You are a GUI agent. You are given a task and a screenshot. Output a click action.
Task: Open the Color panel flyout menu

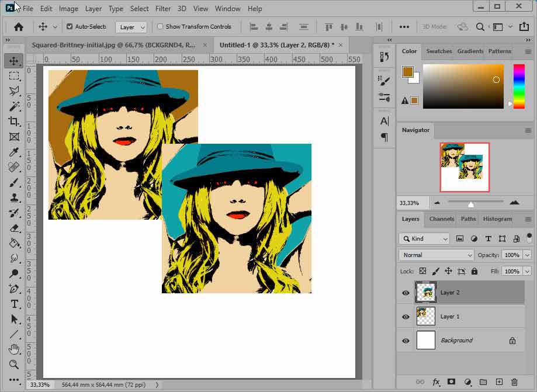click(x=528, y=51)
